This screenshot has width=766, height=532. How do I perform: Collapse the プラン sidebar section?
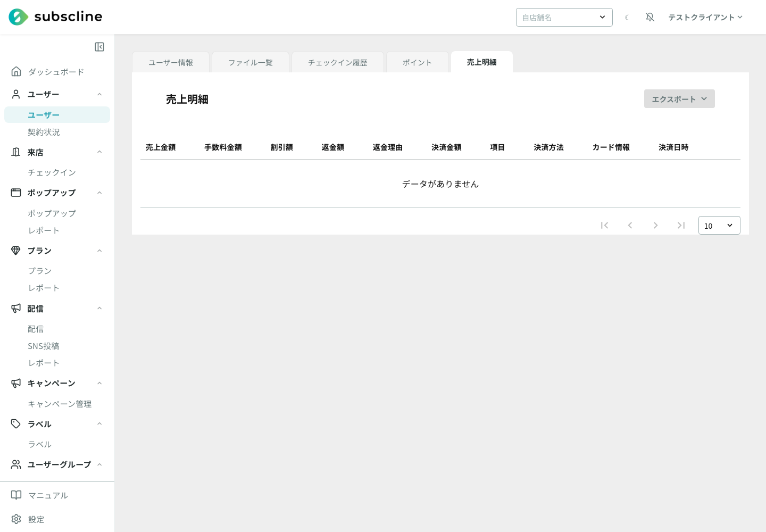99,251
